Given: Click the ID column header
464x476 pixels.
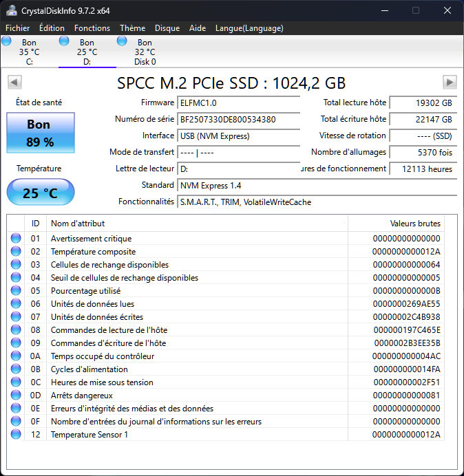Looking at the screenshot, I should 36,224.
